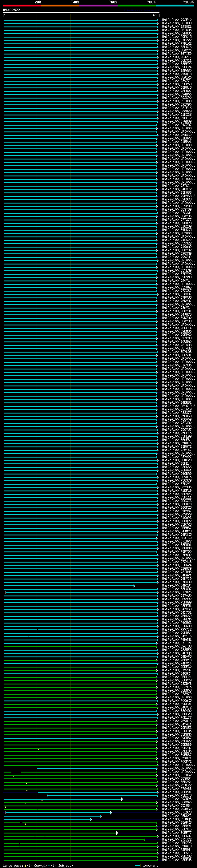Viewport: 197px width, 868px height.
Task: Open hit UniRef100_Q9SE40
Action: (x=176, y=20)
